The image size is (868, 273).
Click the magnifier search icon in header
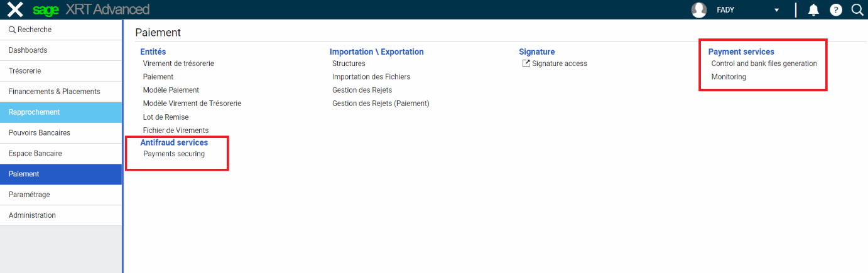click(x=857, y=9)
